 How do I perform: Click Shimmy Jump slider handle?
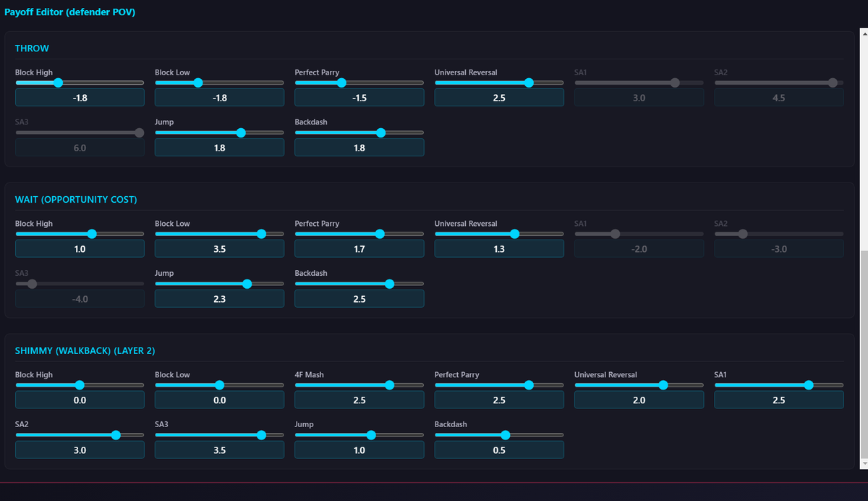[x=371, y=435]
